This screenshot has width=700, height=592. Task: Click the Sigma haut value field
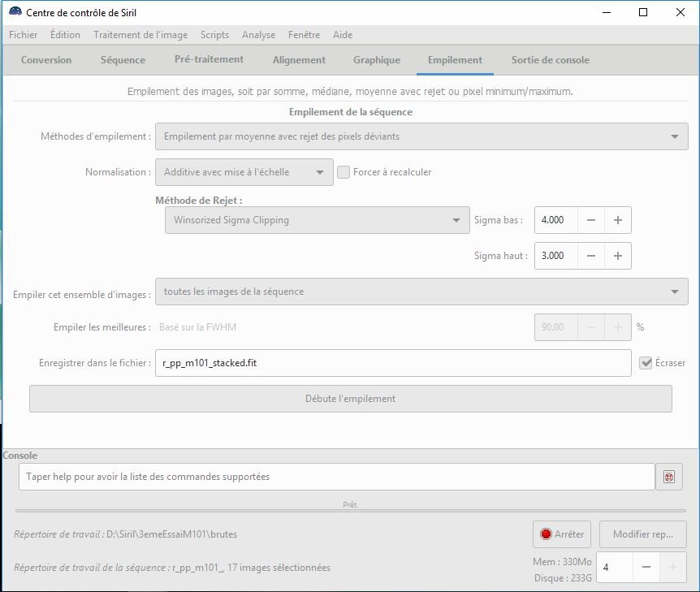point(556,256)
